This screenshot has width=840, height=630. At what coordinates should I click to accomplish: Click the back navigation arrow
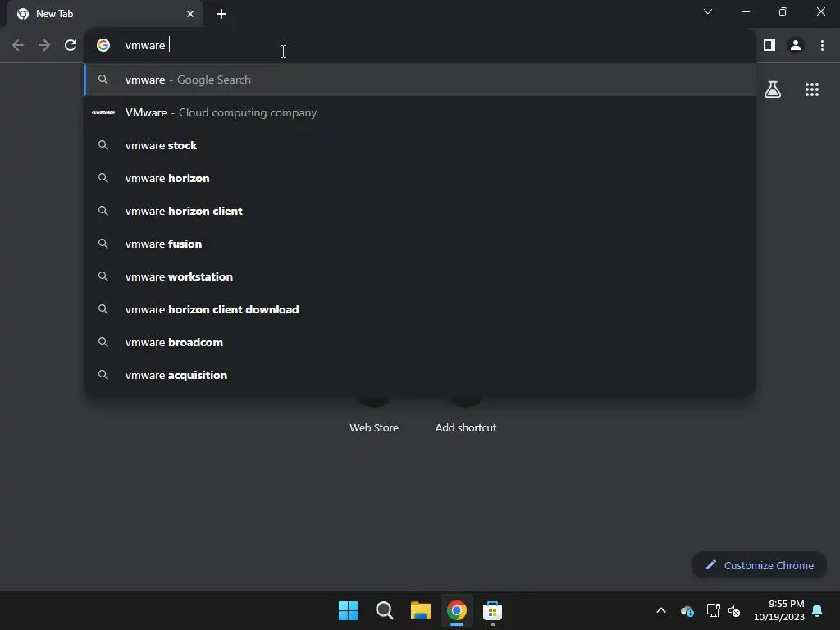pyautogui.click(x=18, y=45)
